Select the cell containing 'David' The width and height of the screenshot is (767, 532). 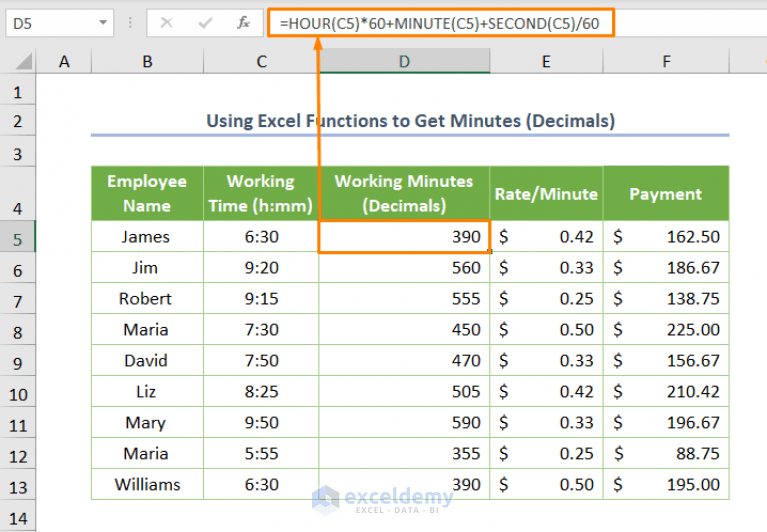click(147, 360)
